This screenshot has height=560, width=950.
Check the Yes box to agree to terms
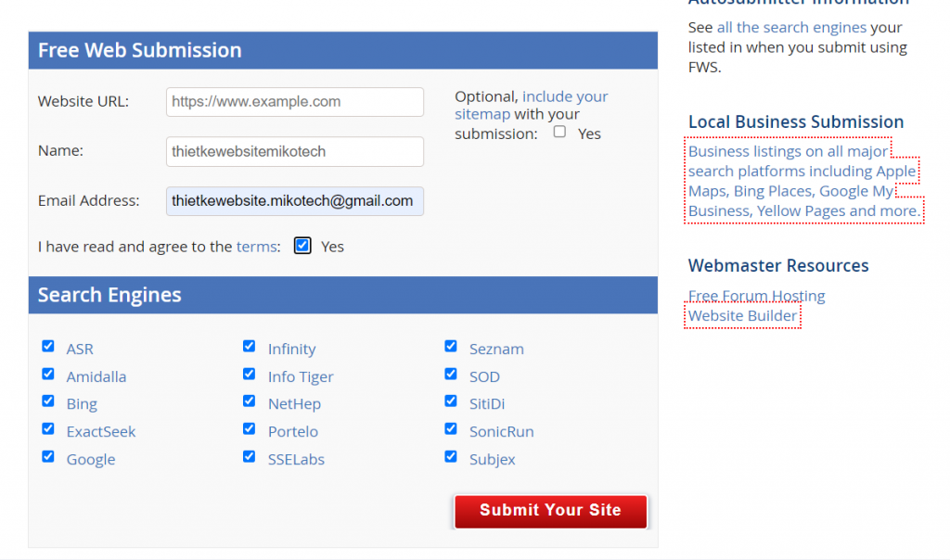pos(302,246)
